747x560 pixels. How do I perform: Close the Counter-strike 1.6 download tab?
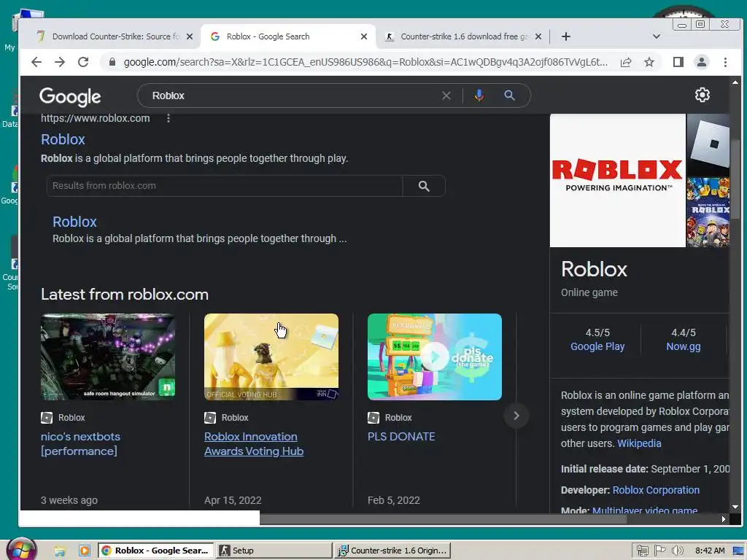coord(538,36)
